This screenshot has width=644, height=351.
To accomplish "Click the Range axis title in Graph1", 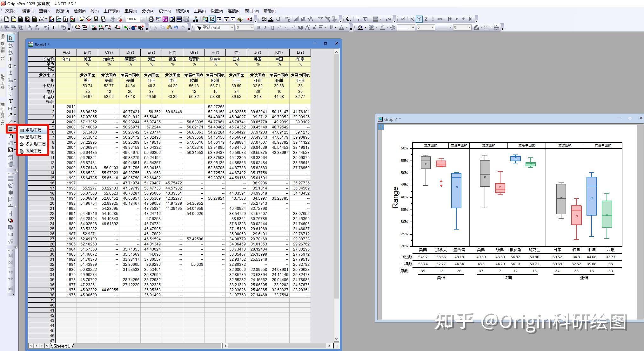I will tap(395, 197).
